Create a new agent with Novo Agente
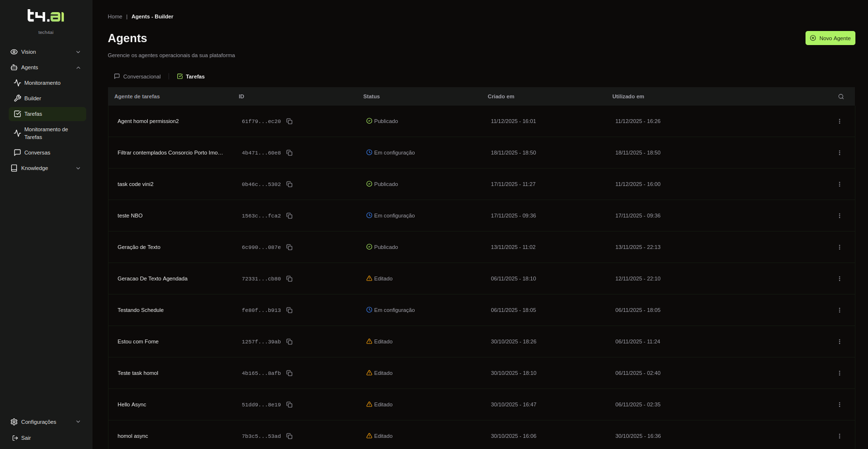 pos(830,38)
